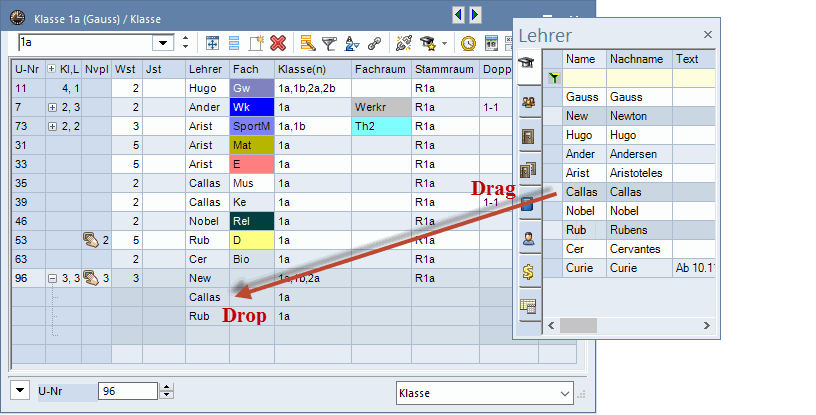Click the Werkr Fachraum cell in row 7

click(x=381, y=107)
